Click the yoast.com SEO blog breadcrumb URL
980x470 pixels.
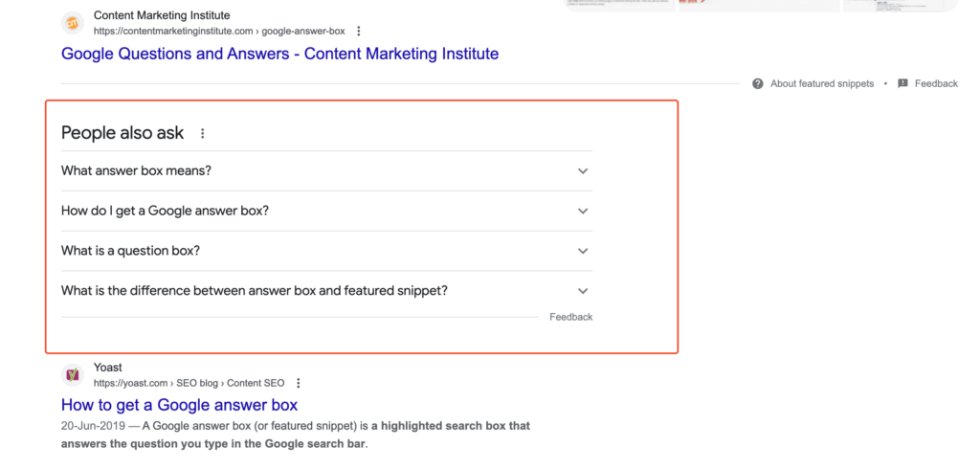click(x=189, y=384)
